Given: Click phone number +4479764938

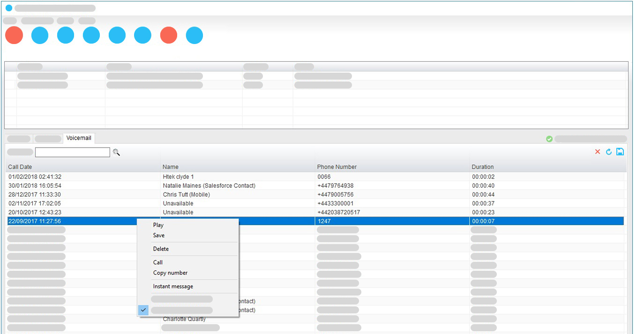Looking at the screenshot, I should pos(336,186).
